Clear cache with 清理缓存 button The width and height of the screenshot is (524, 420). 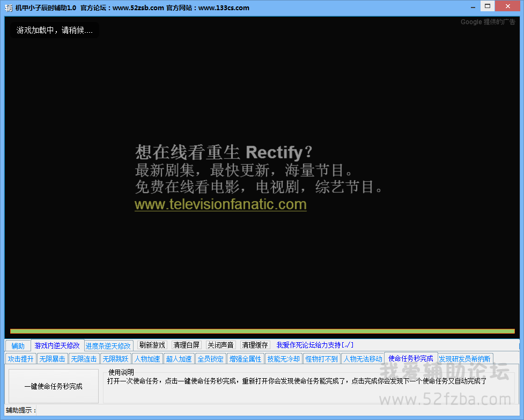(x=255, y=345)
